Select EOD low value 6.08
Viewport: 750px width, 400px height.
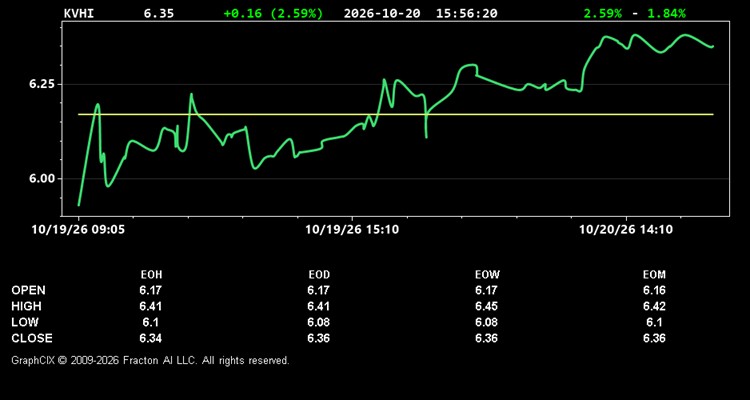tap(319, 322)
